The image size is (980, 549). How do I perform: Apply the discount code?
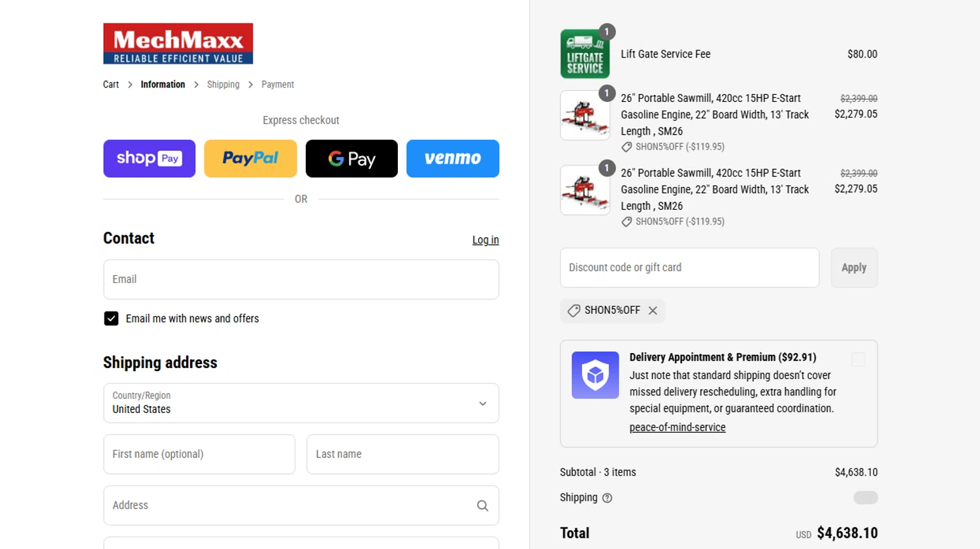(x=854, y=267)
